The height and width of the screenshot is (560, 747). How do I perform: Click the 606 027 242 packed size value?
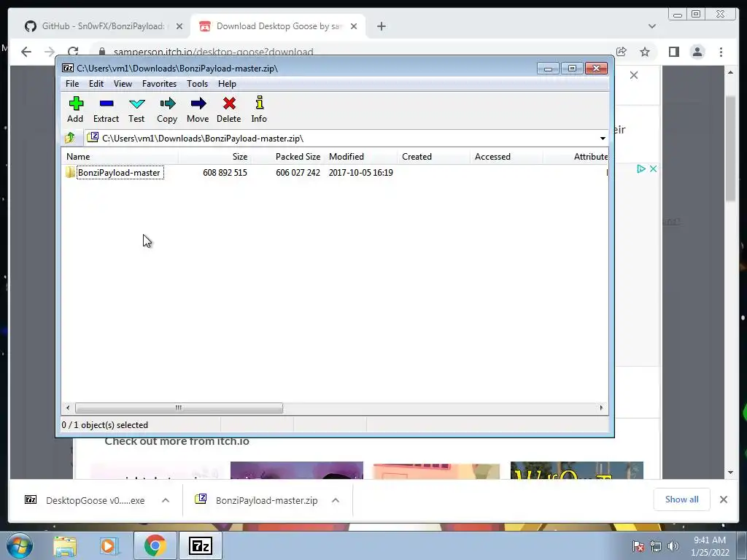coord(298,173)
